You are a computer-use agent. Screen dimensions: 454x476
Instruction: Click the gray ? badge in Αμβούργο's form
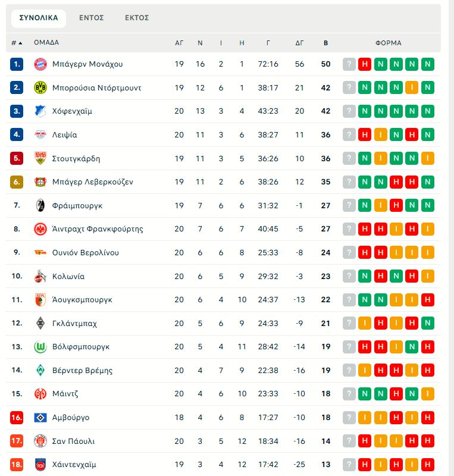tap(348, 417)
